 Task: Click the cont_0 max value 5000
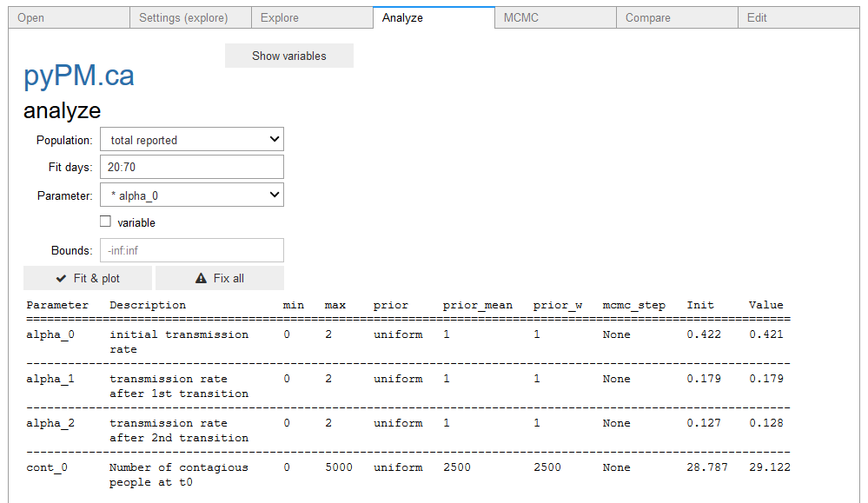[x=339, y=467]
